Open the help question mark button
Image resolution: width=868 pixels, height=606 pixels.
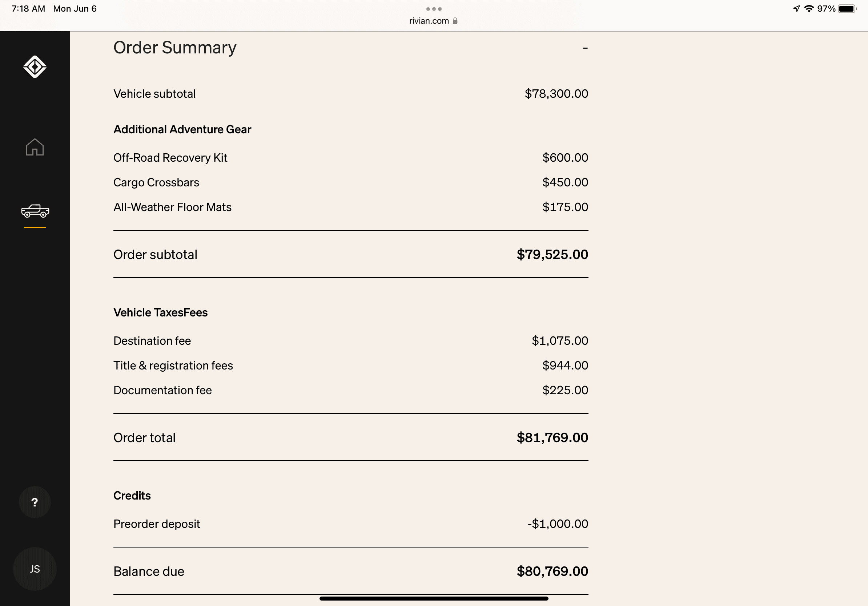click(x=35, y=502)
